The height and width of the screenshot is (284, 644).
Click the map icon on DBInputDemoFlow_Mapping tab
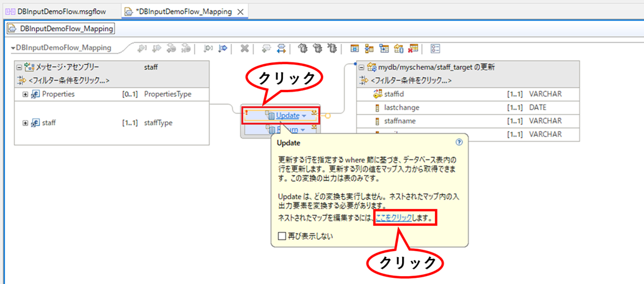129,12
